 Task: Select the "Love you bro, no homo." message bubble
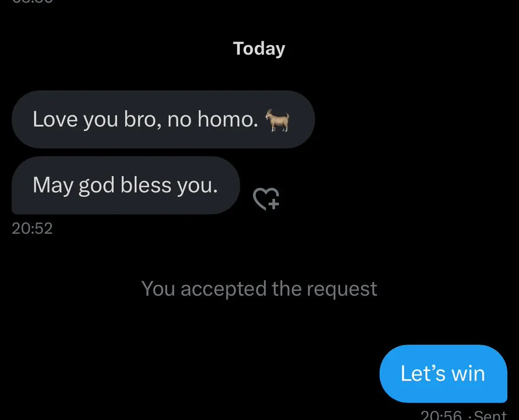pyautogui.click(x=163, y=119)
